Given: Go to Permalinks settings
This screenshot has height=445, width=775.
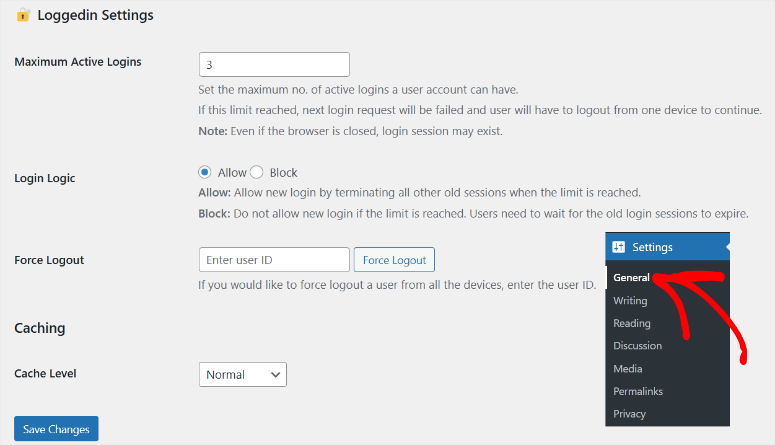Looking at the screenshot, I should coord(638,391).
